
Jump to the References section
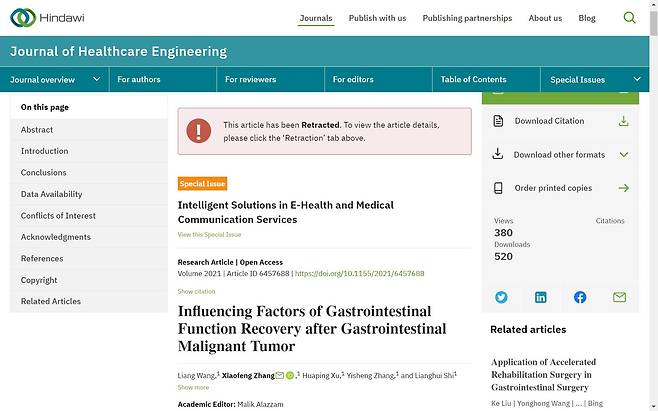point(42,259)
